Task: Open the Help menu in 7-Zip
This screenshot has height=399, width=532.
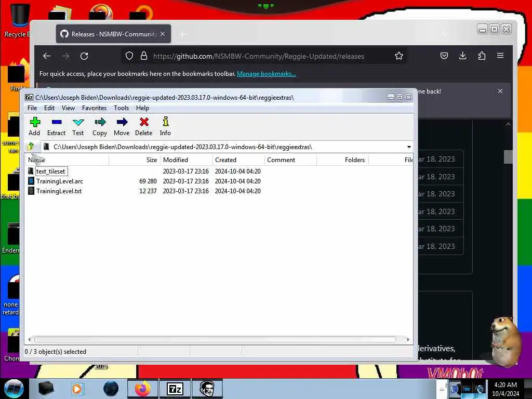Action: click(x=142, y=108)
